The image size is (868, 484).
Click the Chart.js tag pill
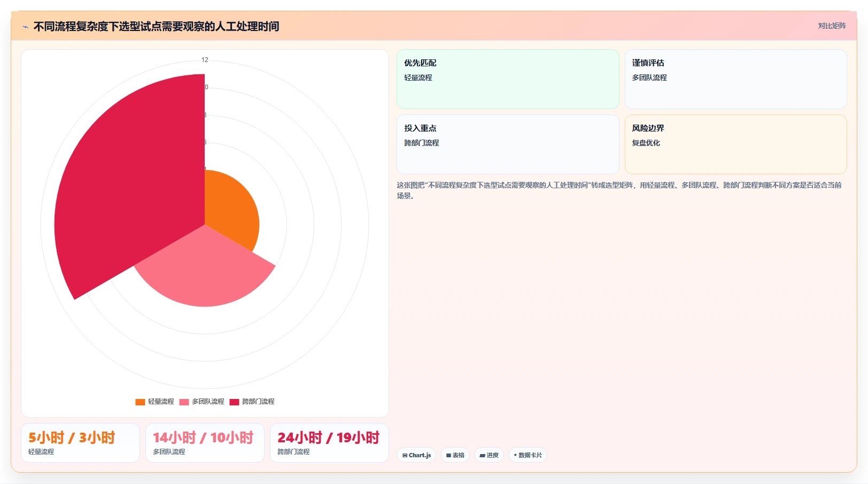416,455
